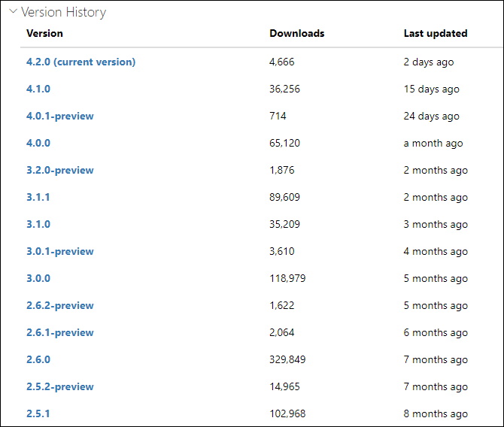Click the 329,849 downloads cell

coord(287,359)
